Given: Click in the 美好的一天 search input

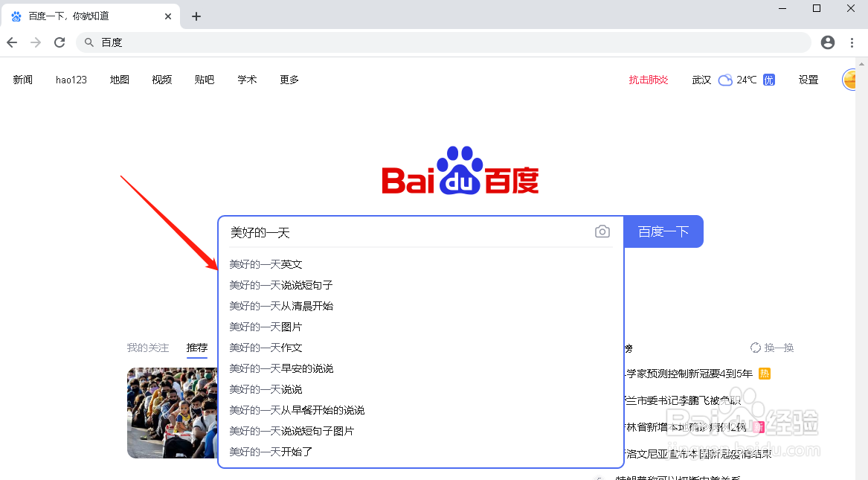Looking at the screenshot, I should 407,232.
